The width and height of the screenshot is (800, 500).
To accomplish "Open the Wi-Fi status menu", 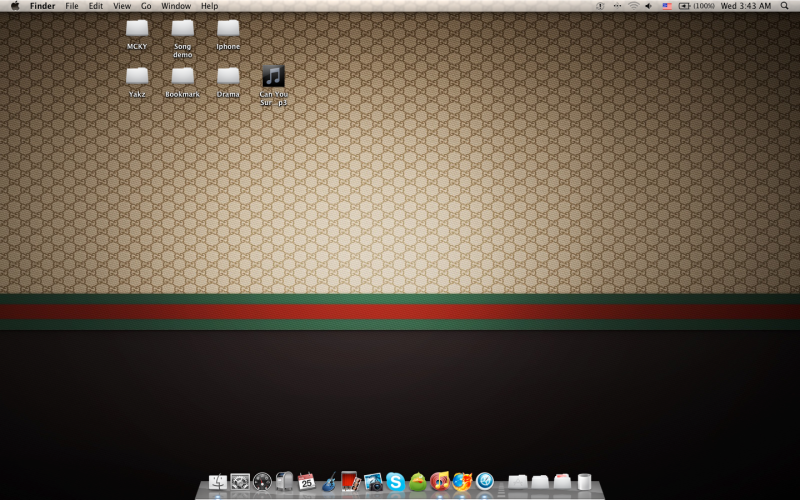I will click(633, 6).
